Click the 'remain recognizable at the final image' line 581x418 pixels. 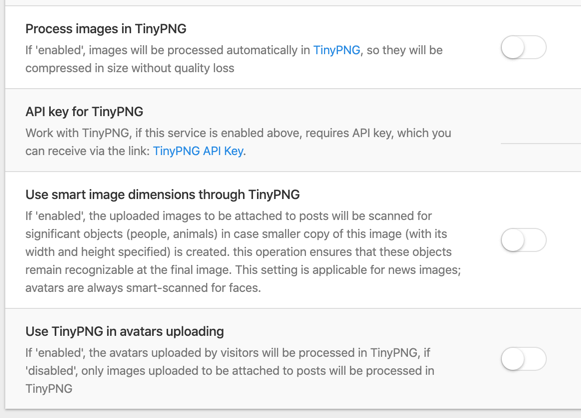click(243, 270)
